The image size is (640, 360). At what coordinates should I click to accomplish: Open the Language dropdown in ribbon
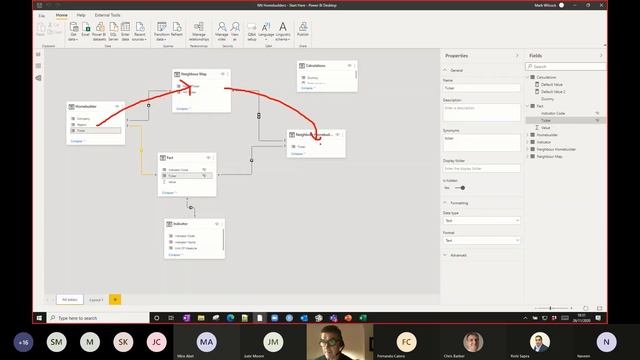tap(266, 31)
